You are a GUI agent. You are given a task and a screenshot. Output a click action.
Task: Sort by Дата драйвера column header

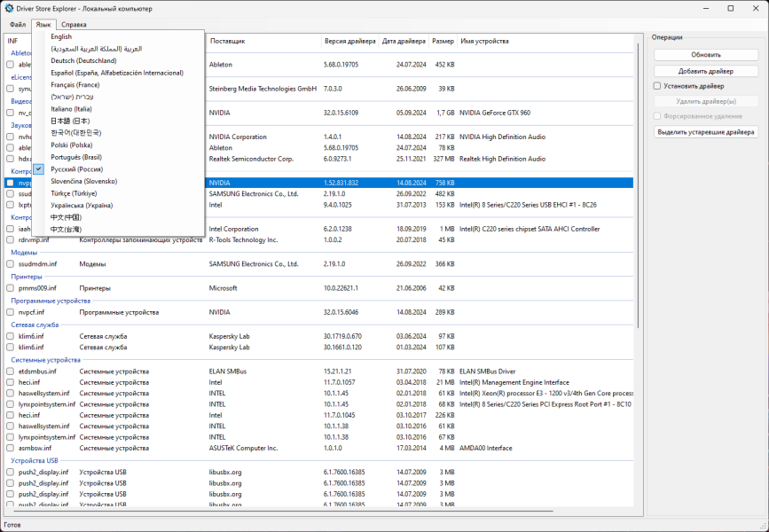404,41
